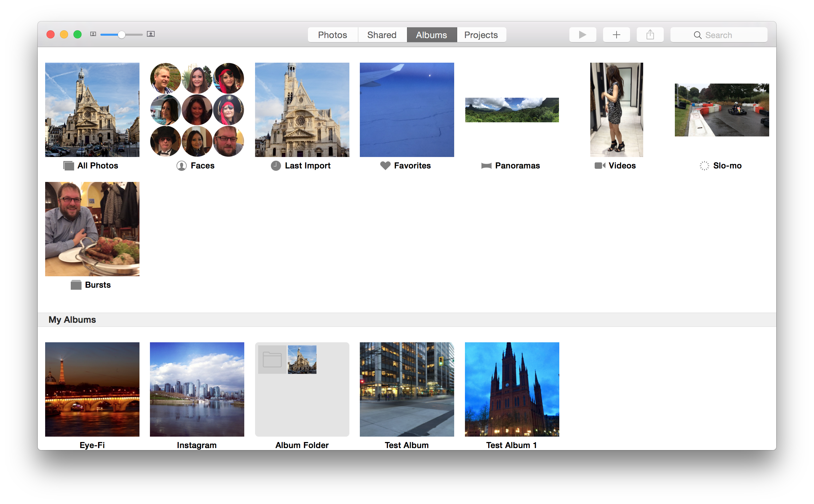Open the Album Folder thumbnail

302,389
